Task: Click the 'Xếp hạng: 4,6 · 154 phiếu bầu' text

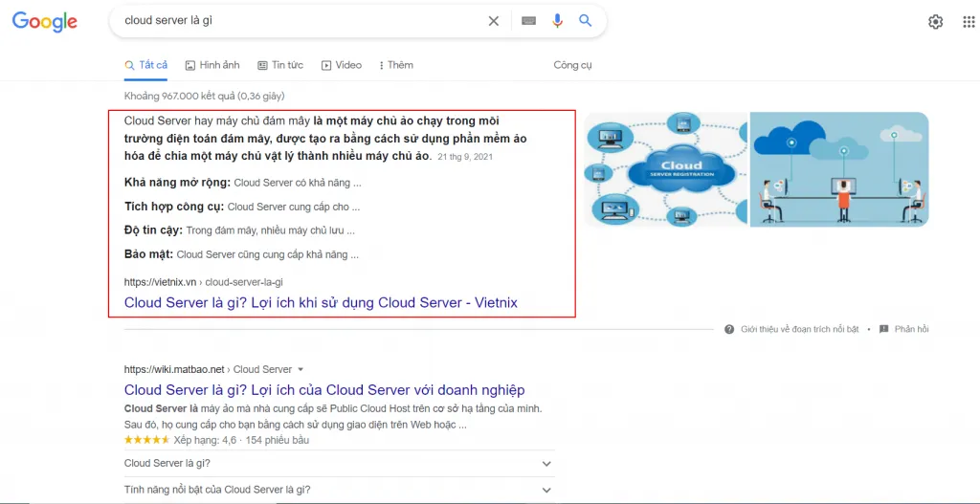Action: click(241, 440)
